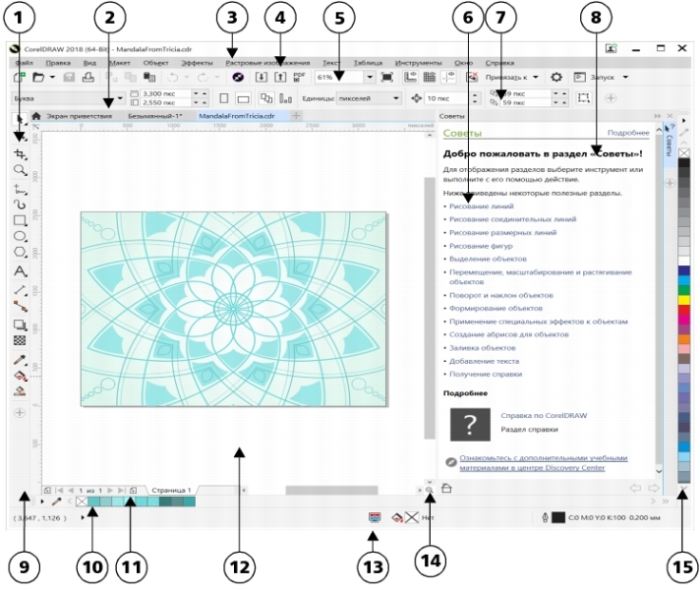This screenshot has width=700, height=590.
Task: Open the 'Эффекты' menu
Action: [x=198, y=62]
